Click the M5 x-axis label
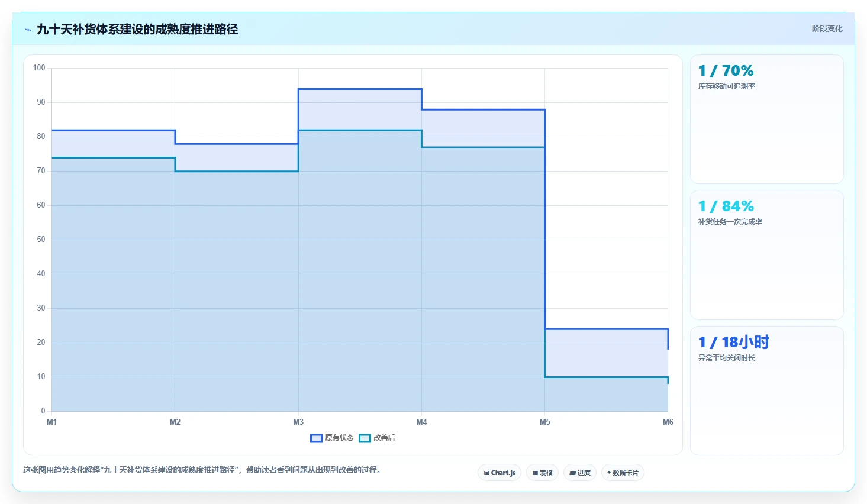 544,422
